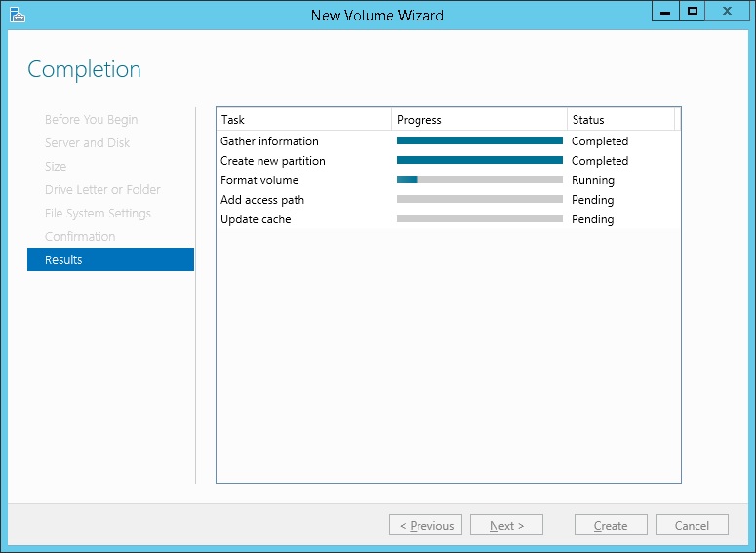Image resolution: width=756 pixels, height=553 pixels.
Task: Jump to the Server and Disk step
Action: (87, 142)
